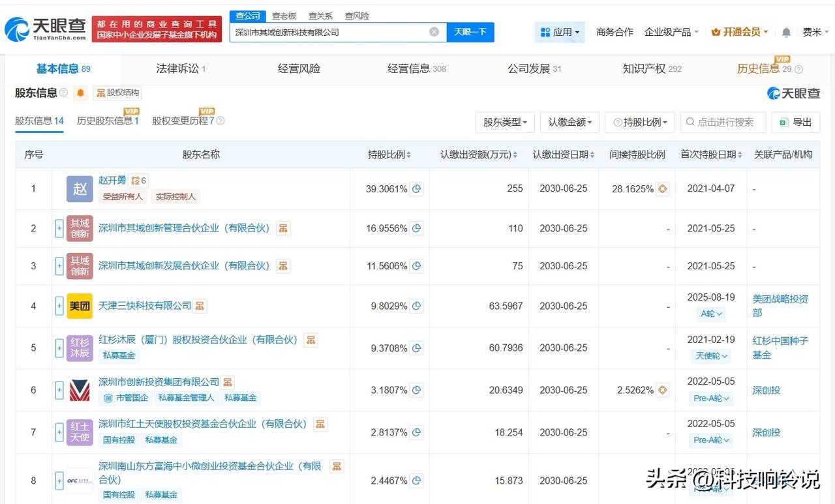Open the 股东类型 filter dropdown

click(506, 122)
